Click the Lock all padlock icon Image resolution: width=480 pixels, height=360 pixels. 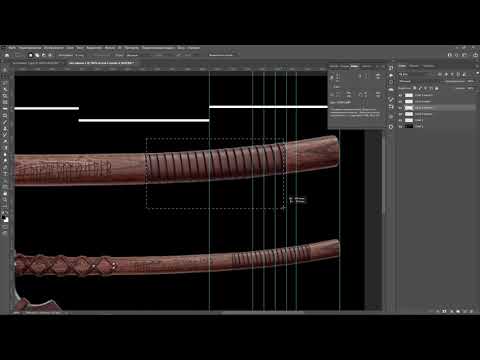(437, 88)
